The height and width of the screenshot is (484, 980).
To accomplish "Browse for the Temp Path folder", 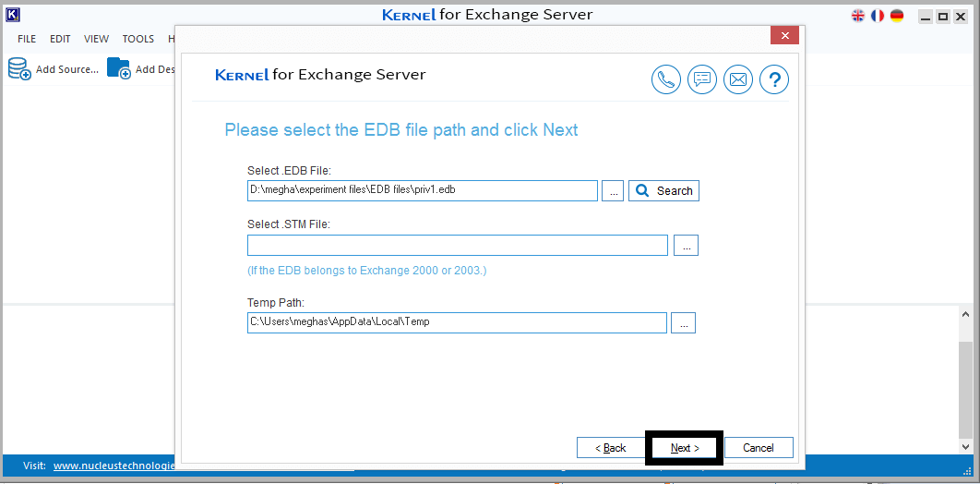I will pos(683,322).
